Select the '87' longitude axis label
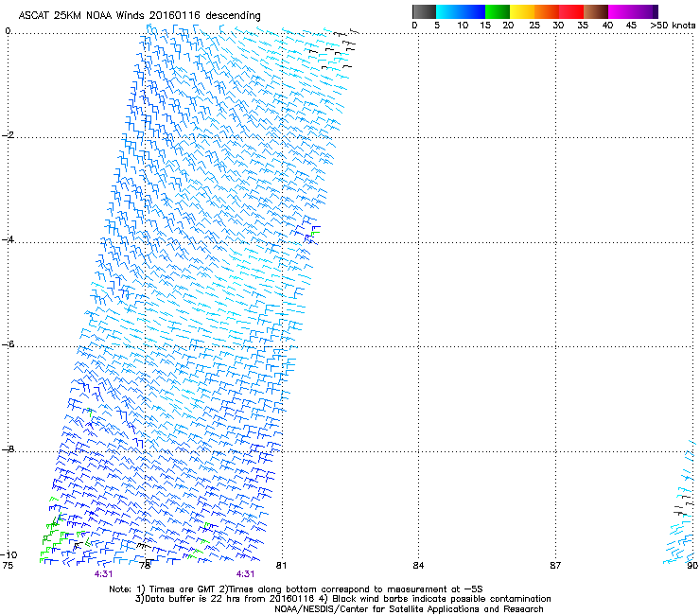Screen dimensions: 700x615 (555, 566)
